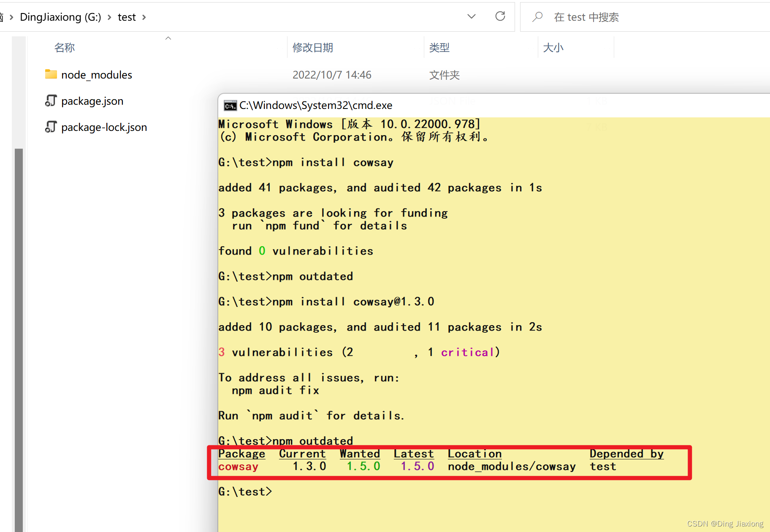Select the node_modules folder name
The width and height of the screenshot is (770, 532).
pos(97,75)
